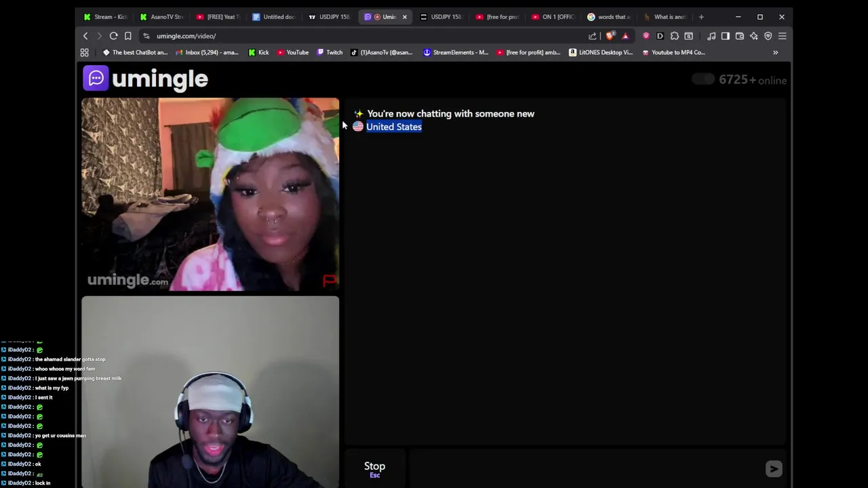This screenshot has width=868, height=488.
Task: Toggle the browser sidebar panel icon
Action: tap(726, 36)
